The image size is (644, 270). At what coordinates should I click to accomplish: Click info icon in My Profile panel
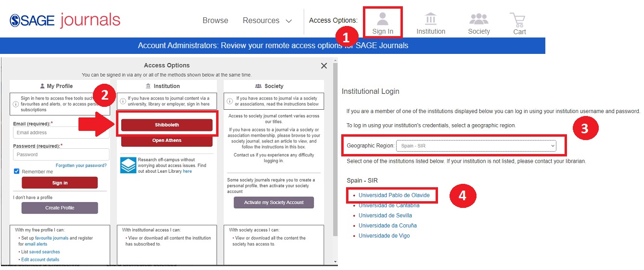click(x=15, y=104)
